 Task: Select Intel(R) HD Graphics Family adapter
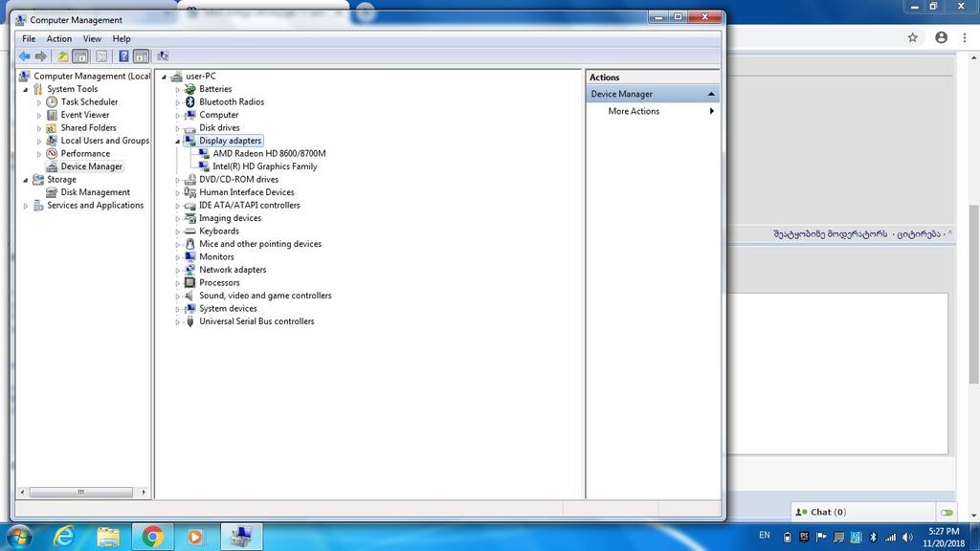coord(264,166)
